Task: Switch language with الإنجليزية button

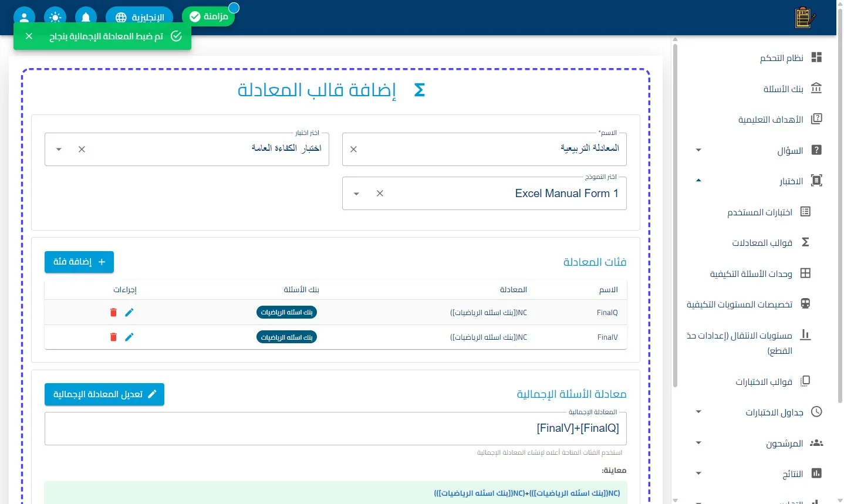Action: point(139,17)
